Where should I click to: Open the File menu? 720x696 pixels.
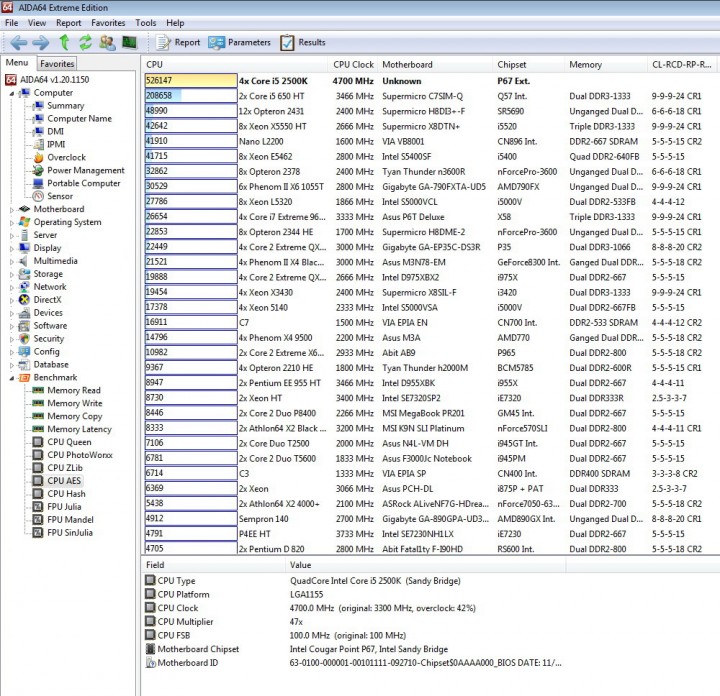click(x=11, y=22)
